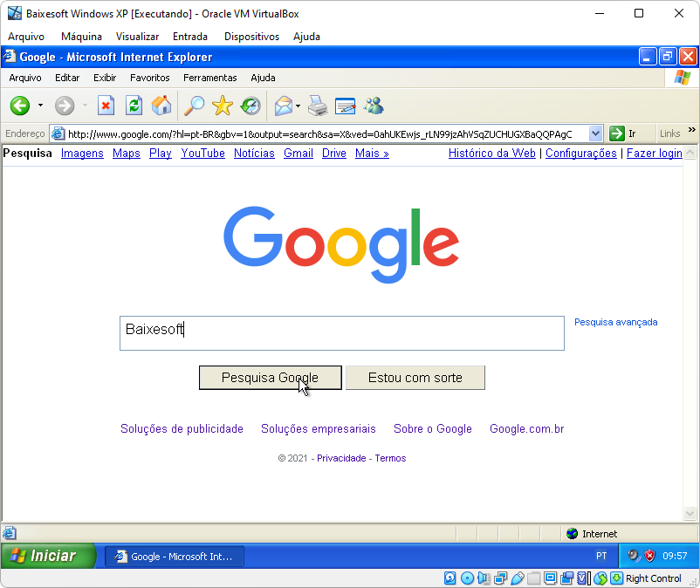Open Internet Explorer's Exibir menu
This screenshot has width=700, height=588.
pos(105,78)
